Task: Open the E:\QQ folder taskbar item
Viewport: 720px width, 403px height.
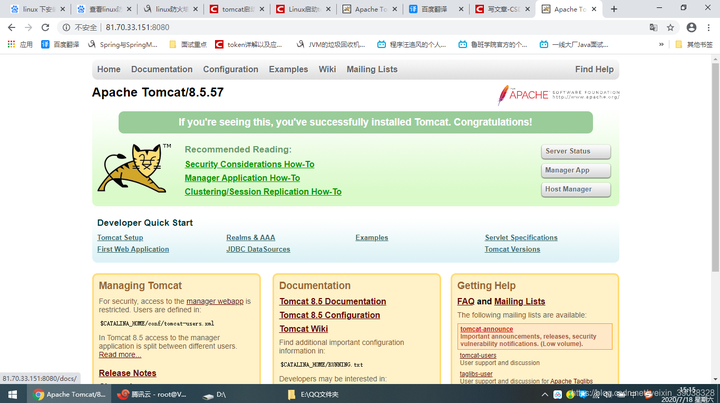Action: tap(313, 394)
